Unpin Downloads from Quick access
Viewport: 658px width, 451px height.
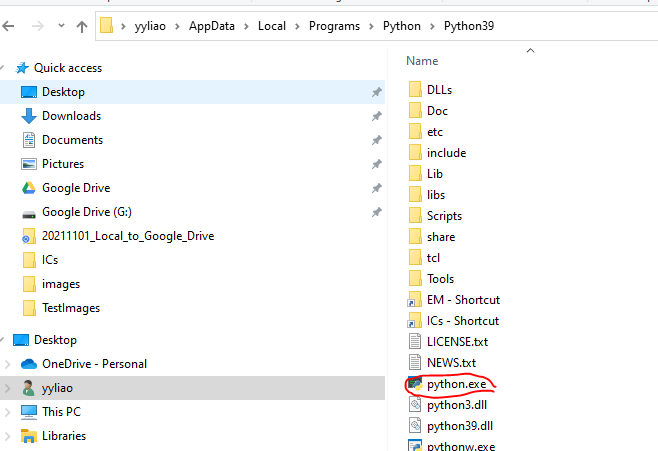tap(376, 116)
